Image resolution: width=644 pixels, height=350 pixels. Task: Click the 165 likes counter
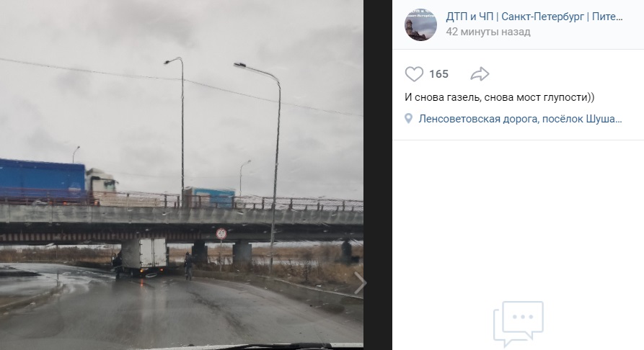coord(438,74)
